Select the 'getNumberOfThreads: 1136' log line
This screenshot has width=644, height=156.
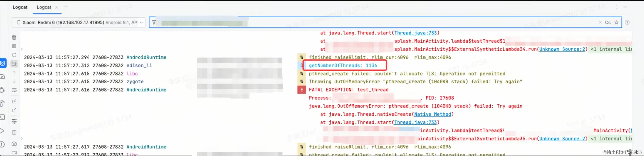[343, 65]
